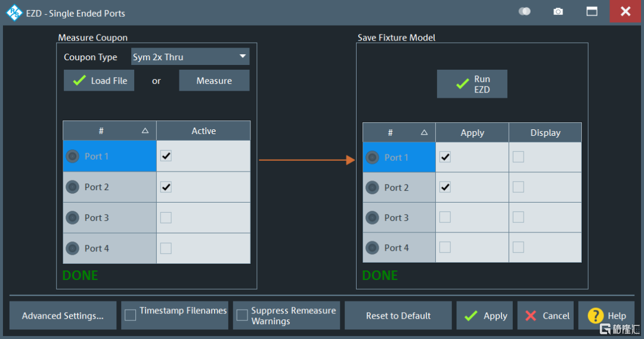Click the R&S logo icon in title bar
Screen dimensions: 644x339
pyautogui.click(x=14, y=13)
